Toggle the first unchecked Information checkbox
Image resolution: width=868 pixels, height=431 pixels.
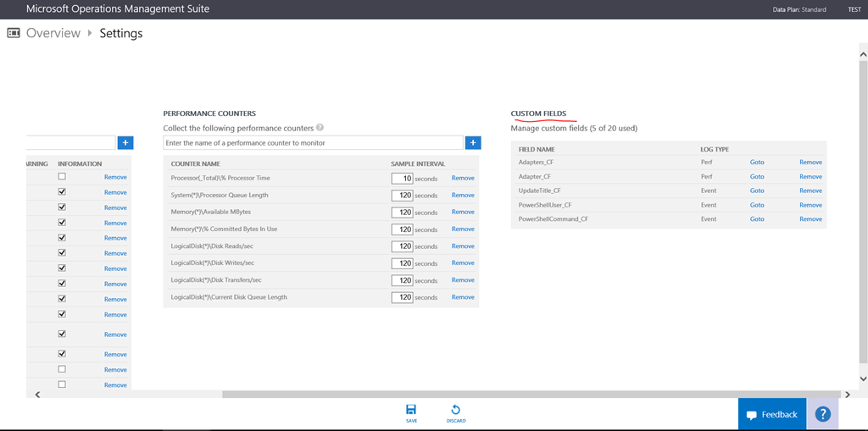click(62, 177)
